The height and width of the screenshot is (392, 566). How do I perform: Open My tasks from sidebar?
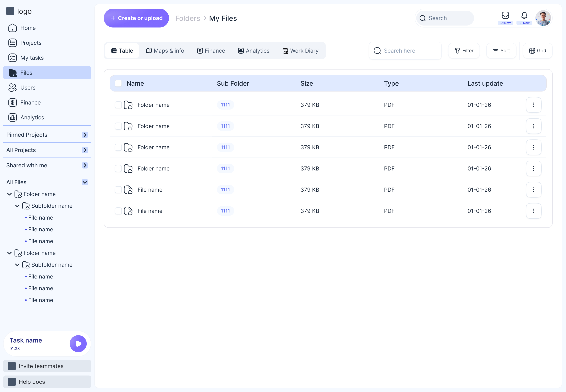[47, 58]
